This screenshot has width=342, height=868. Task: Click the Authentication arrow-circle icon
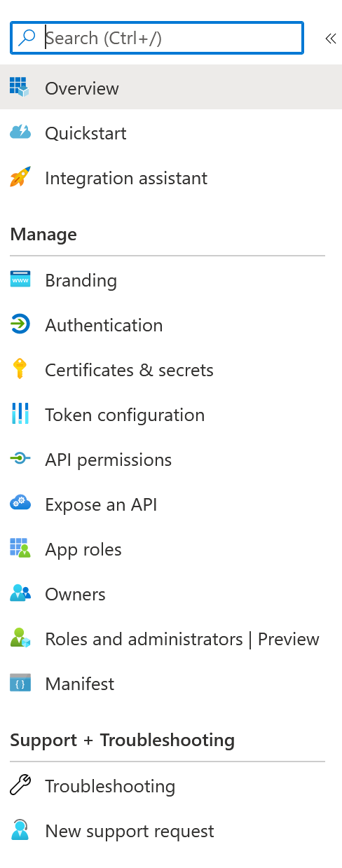point(20,324)
